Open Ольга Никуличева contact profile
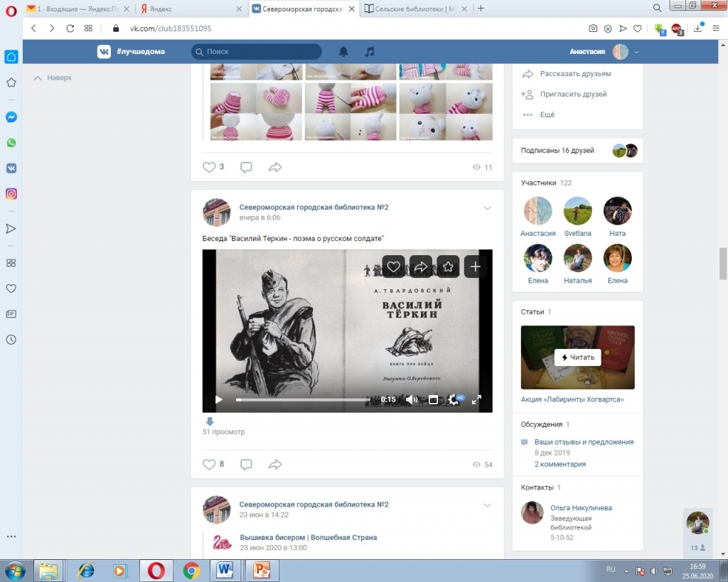Screen dimensions: 728x582 (x=581, y=508)
